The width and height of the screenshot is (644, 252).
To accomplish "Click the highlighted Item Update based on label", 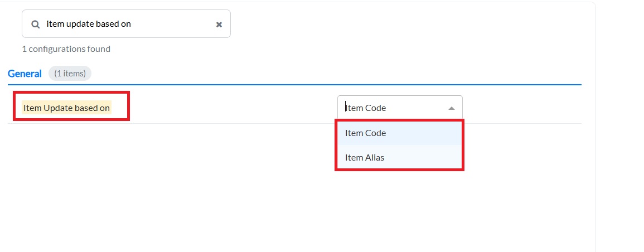I will (x=66, y=108).
